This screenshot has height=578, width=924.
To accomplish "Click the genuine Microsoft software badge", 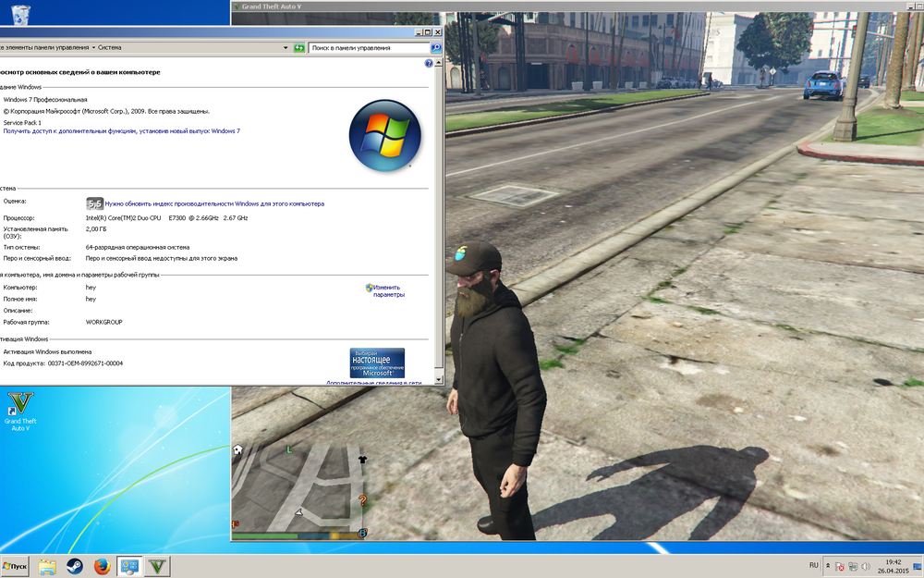I will point(377,363).
